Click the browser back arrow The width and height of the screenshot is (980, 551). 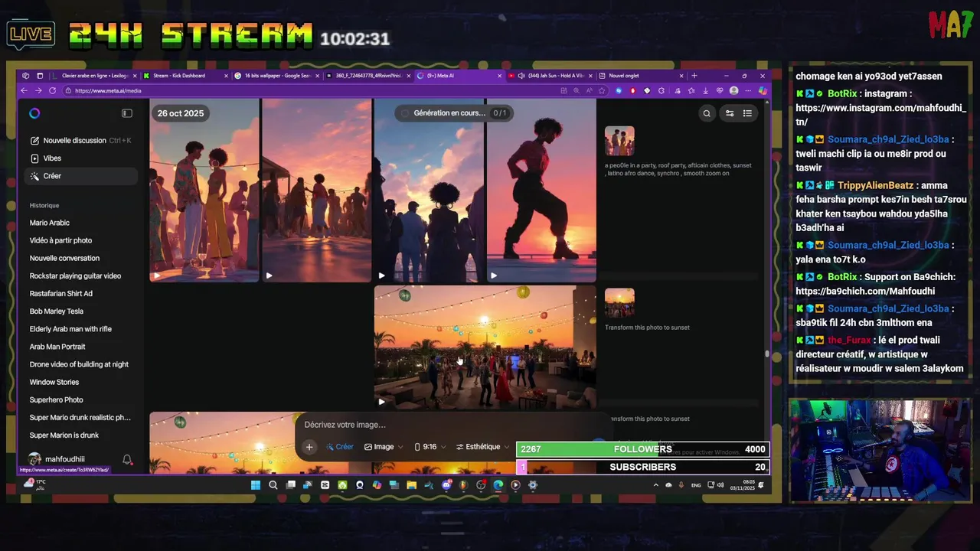tap(24, 90)
